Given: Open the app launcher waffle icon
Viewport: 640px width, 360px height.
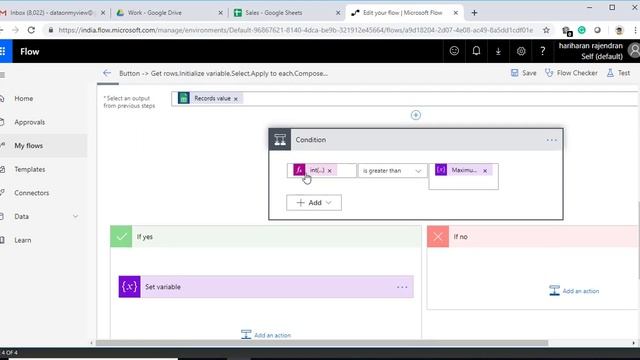Looking at the screenshot, I should 3,51.
